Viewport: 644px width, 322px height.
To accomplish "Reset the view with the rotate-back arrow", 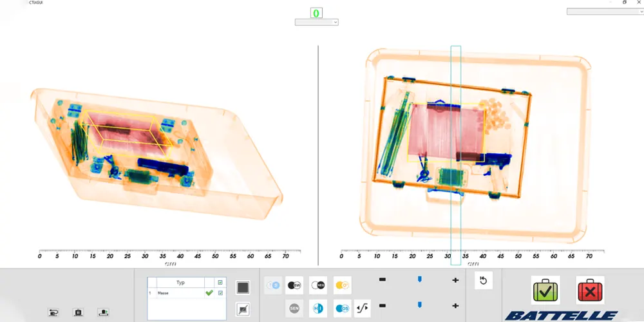I will [x=483, y=281].
